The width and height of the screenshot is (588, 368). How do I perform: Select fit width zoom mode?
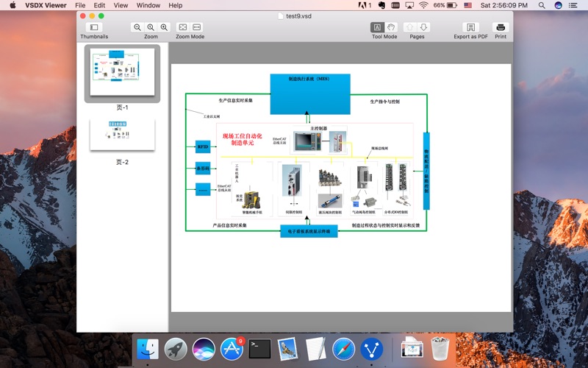tap(196, 27)
